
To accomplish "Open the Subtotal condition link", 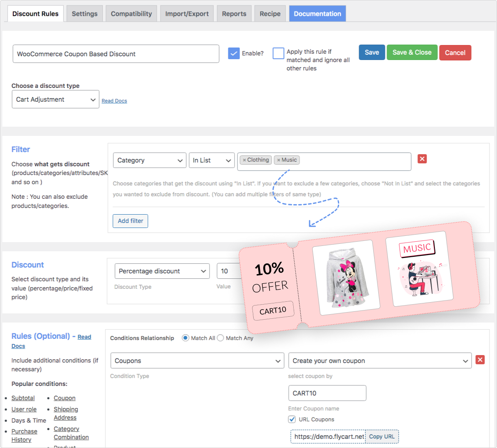I will tap(23, 398).
